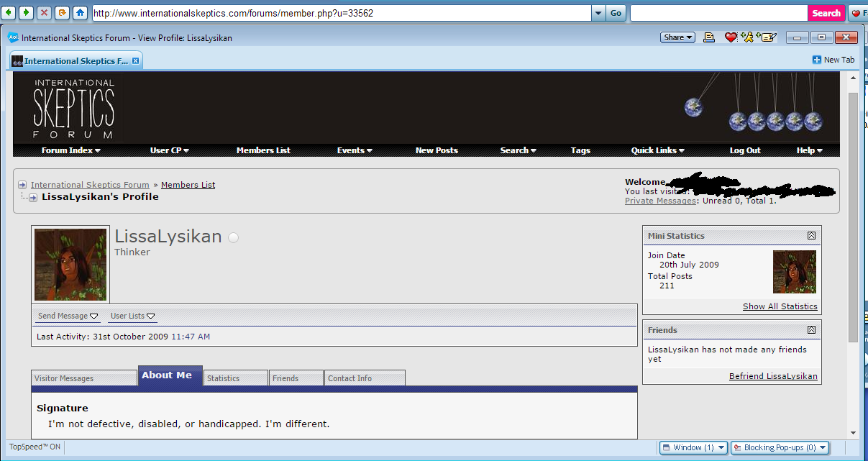The image size is (868, 461).
Task: Open the User Lists dropdown
Action: [133, 316]
